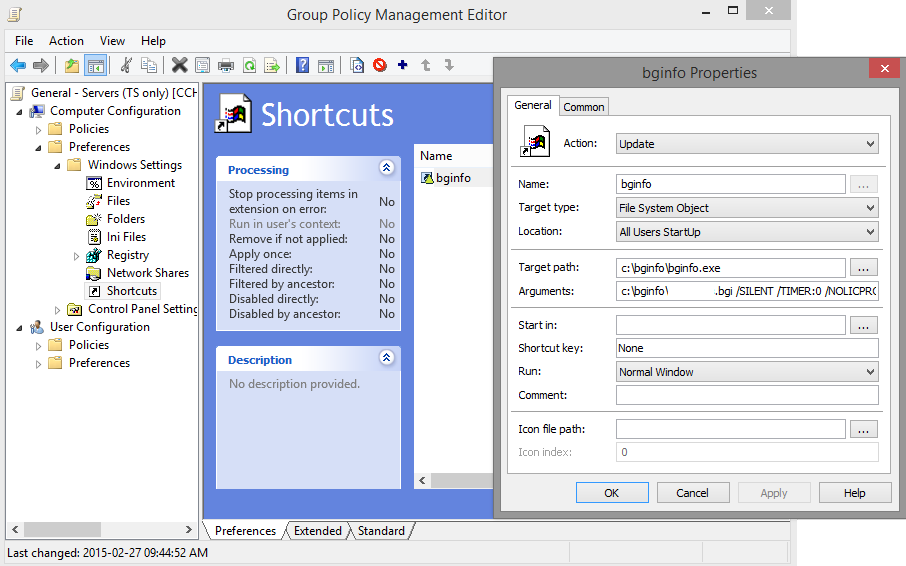Click the Shortcut key field showing None
This screenshot has height=566, width=906.
click(x=747, y=348)
